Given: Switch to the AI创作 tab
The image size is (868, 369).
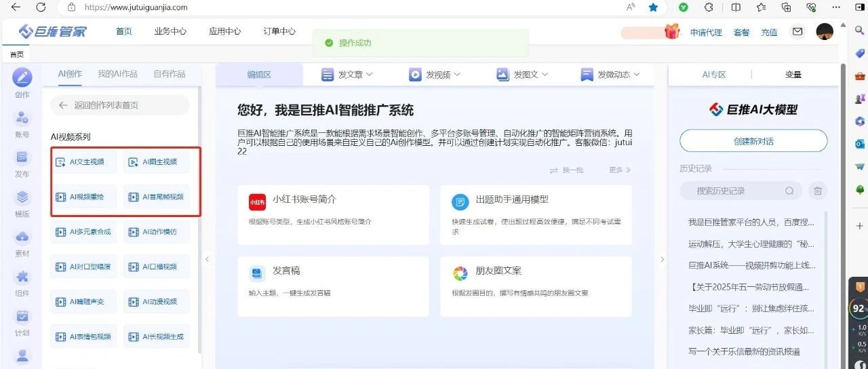Looking at the screenshot, I should click(70, 74).
